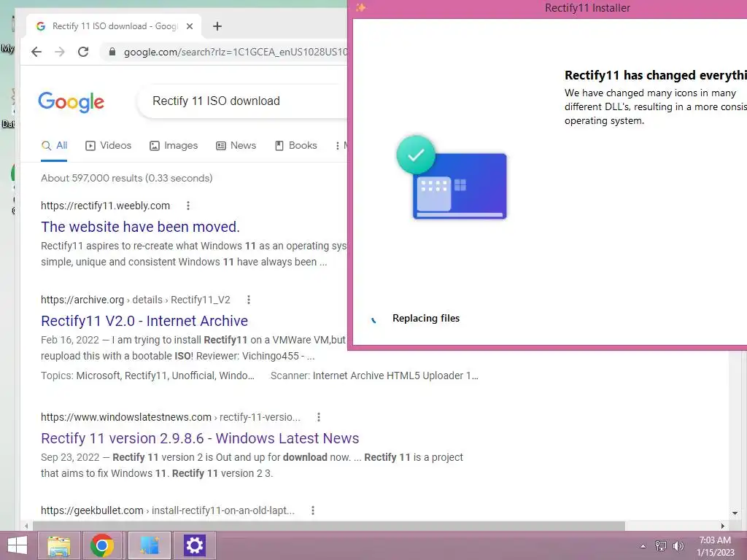Open 'The website have been moved.' link
This screenshot has height=560, width=747.
[x=140, y=227]
